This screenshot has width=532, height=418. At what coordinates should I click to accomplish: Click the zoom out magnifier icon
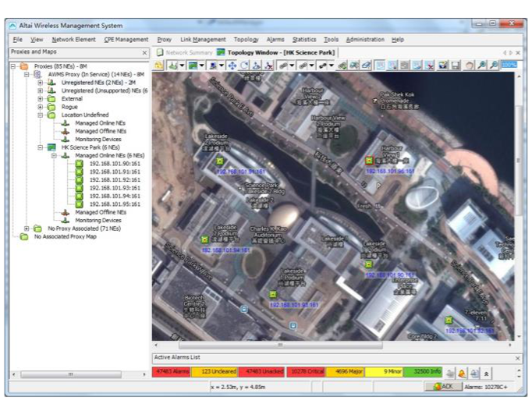pyautogui.click(x=494, y=66)
